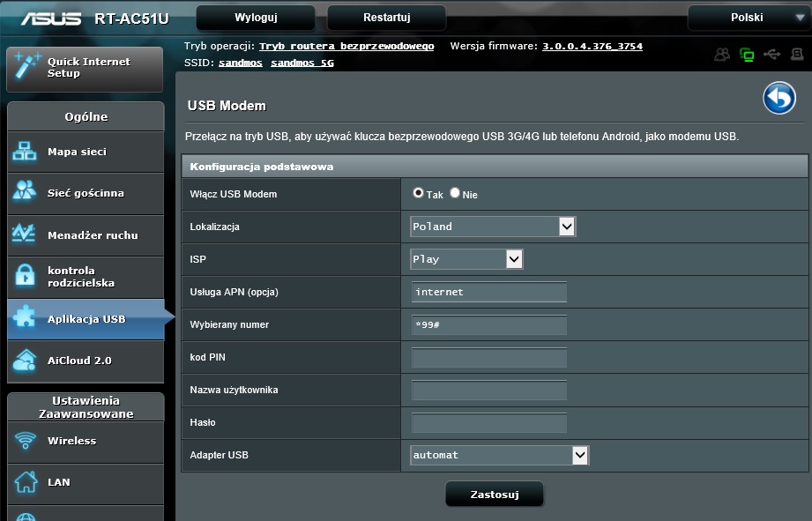The height and width of the screenshot is (521, 812).
Task: Click the network status monitor icon
Action: coord(747,55)
